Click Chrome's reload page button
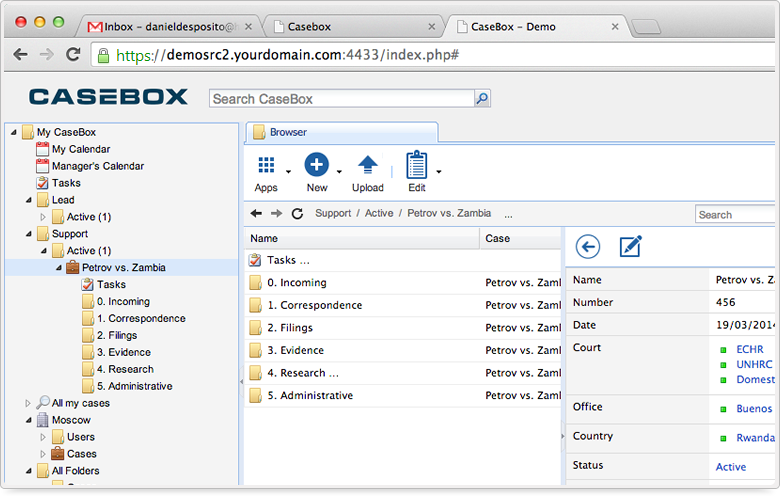Screen dimensions: 780x500 click(73, 54)
